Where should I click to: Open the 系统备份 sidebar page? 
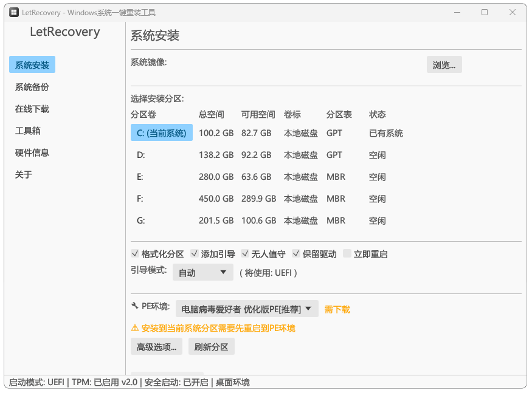pyautogui.click(x=32, y=87)
